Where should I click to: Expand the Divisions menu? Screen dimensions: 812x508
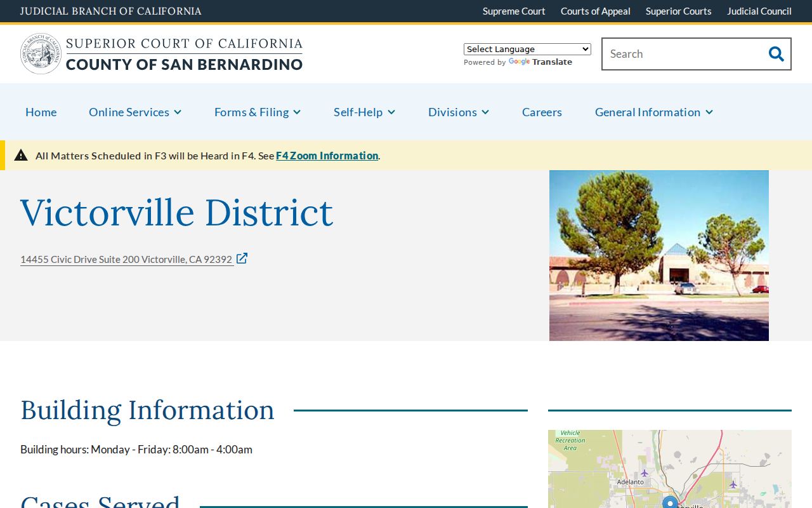(x=459, y=112)
